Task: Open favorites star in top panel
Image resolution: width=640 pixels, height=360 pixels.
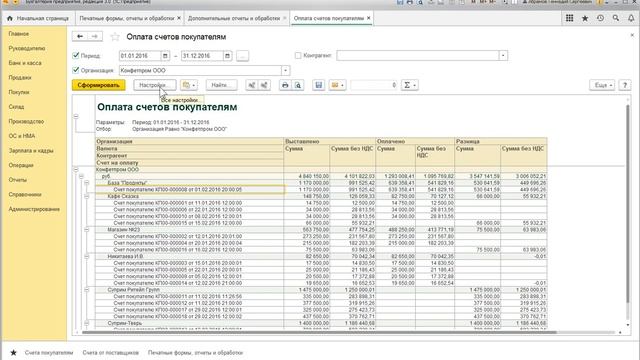Action: (585, 18)
